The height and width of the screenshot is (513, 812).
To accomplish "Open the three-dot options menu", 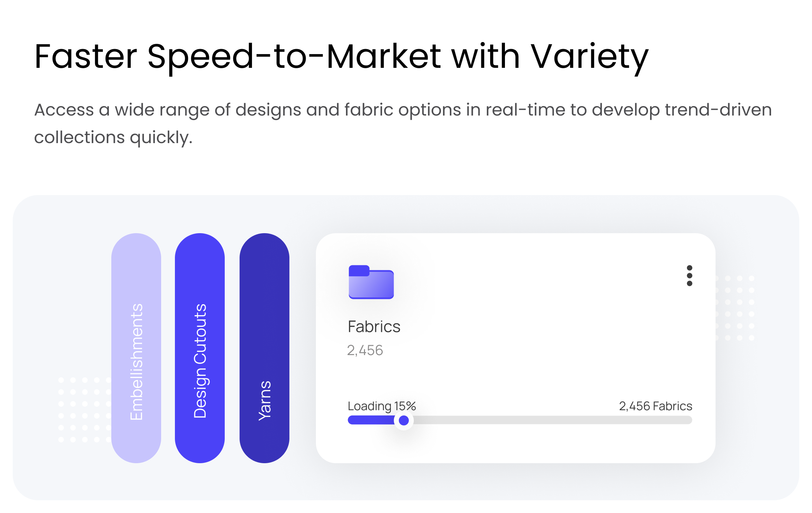I will (x=689, y=276).
